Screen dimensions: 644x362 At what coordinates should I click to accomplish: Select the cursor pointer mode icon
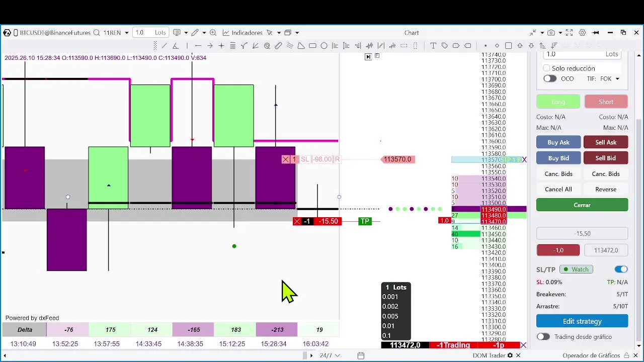tap(270, 33)
